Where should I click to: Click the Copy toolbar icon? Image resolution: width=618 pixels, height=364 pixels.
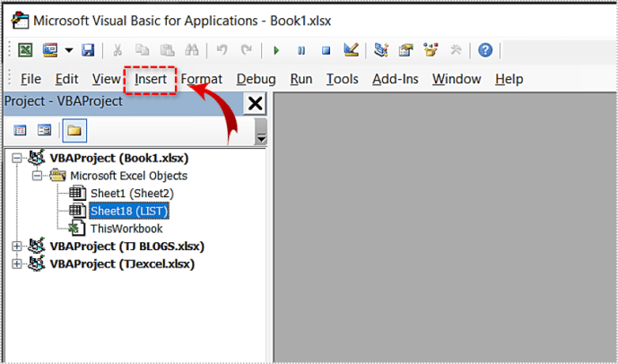point(143,50)
